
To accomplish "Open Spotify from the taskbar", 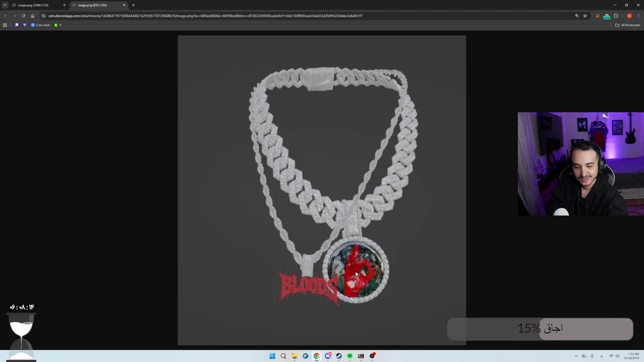I will coord(350,356).
